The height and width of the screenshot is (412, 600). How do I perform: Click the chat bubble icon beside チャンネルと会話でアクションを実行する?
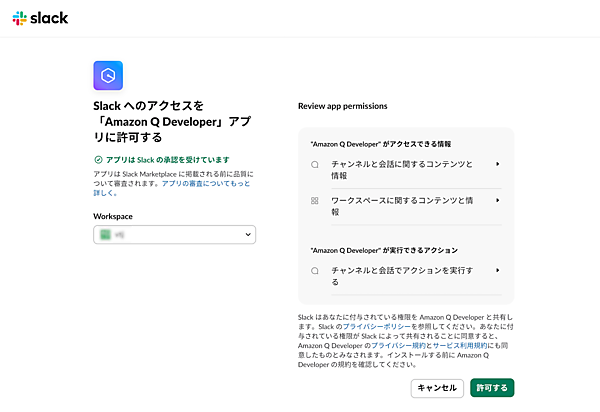pos(314,270)
